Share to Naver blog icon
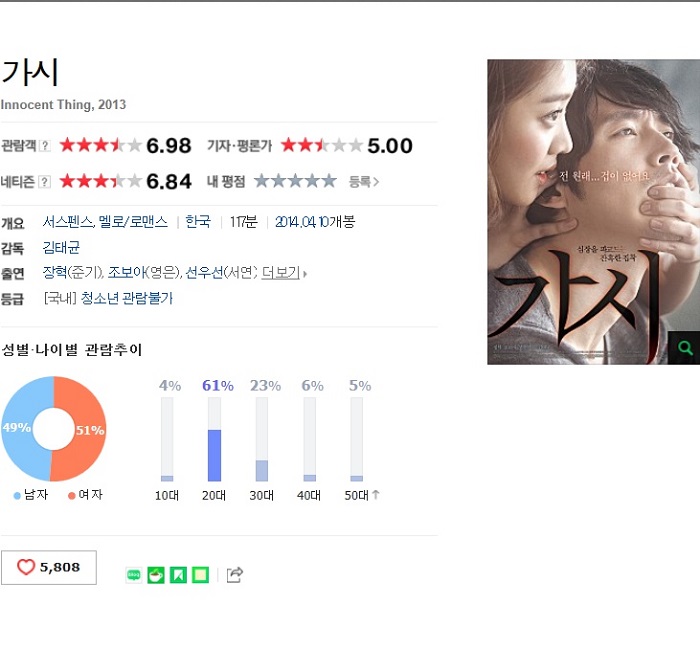The height and width of the screenshot is (649, 700). click(134, 575)
